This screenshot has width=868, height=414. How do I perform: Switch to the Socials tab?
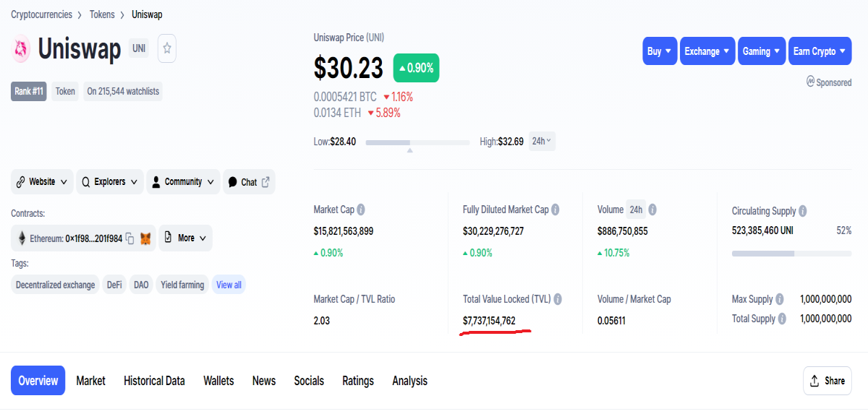click(309, 381)
